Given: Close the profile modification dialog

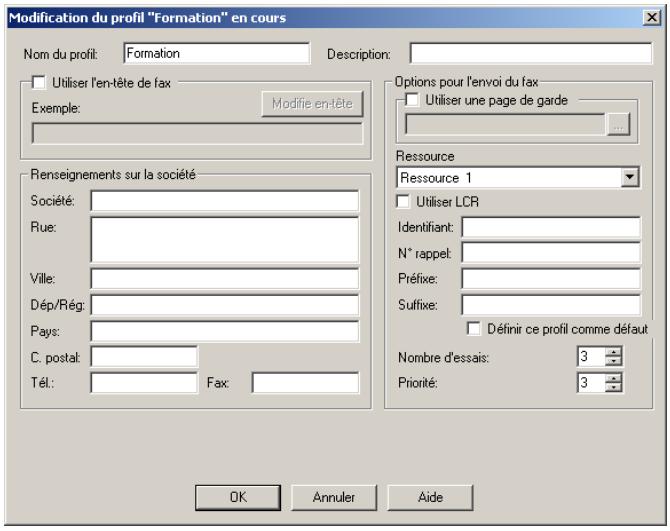Looking at the screenshot, I should click(x=652, y=17).
